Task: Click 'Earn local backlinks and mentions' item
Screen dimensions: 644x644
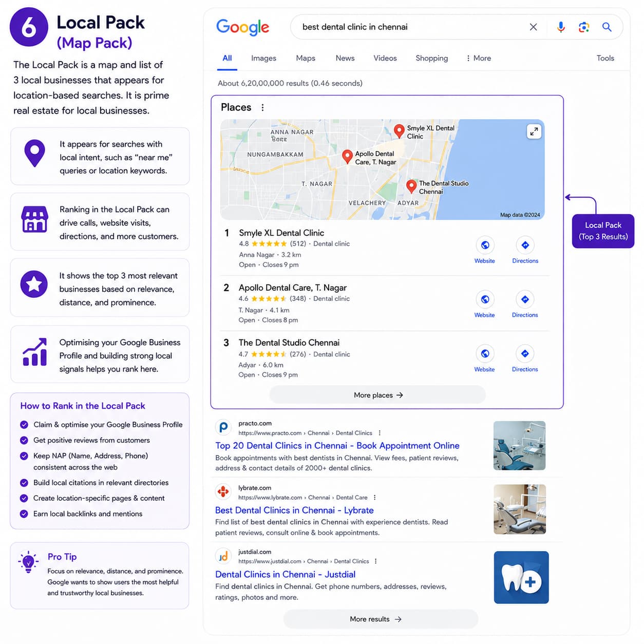Action: click(x=88, y=514)
